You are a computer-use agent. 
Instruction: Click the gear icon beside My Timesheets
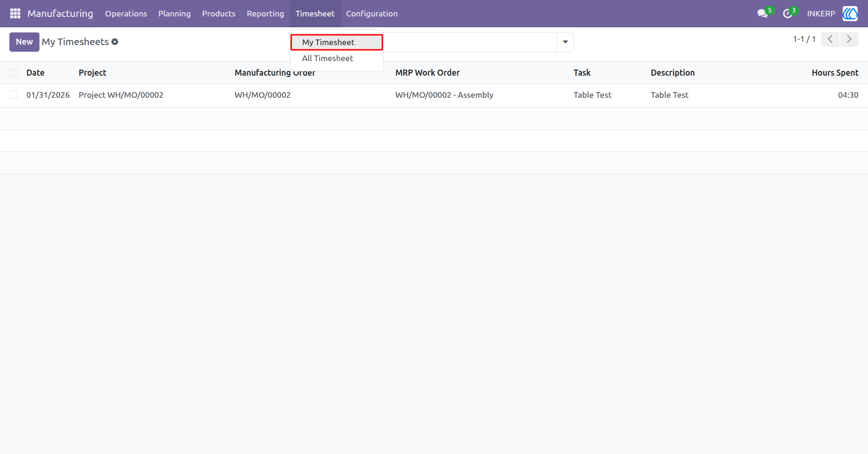115,42
